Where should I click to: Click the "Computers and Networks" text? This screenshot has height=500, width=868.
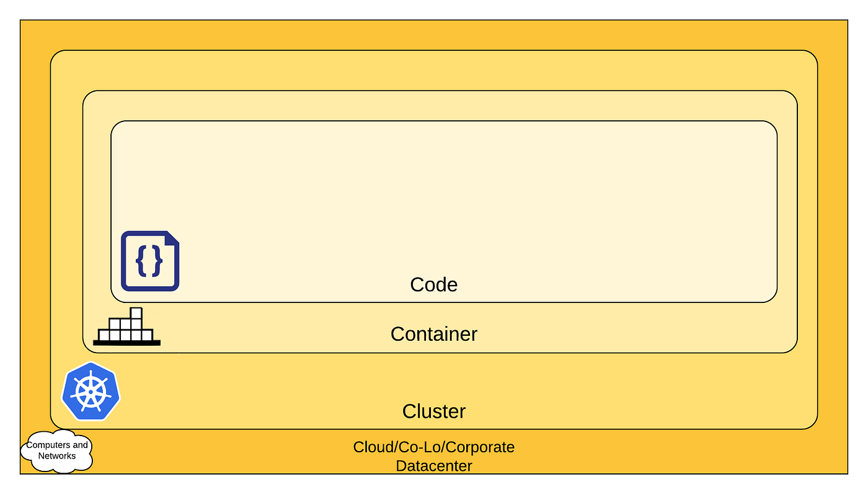pos(57,450)
